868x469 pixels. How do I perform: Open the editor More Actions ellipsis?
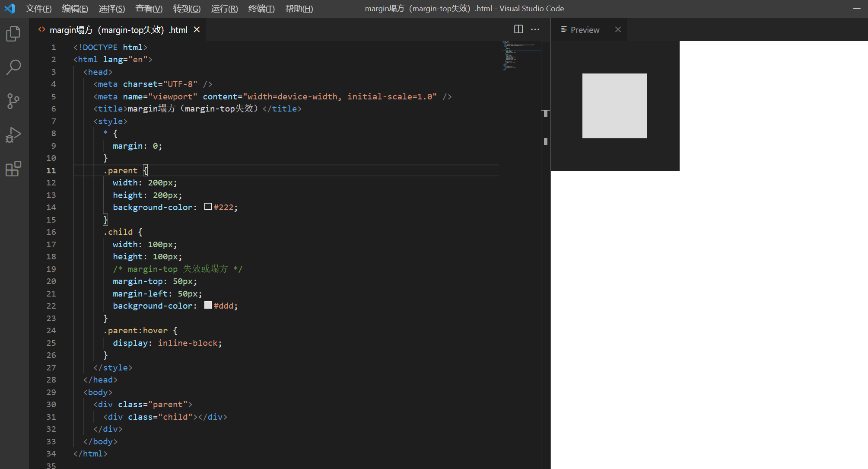(535, 29)
